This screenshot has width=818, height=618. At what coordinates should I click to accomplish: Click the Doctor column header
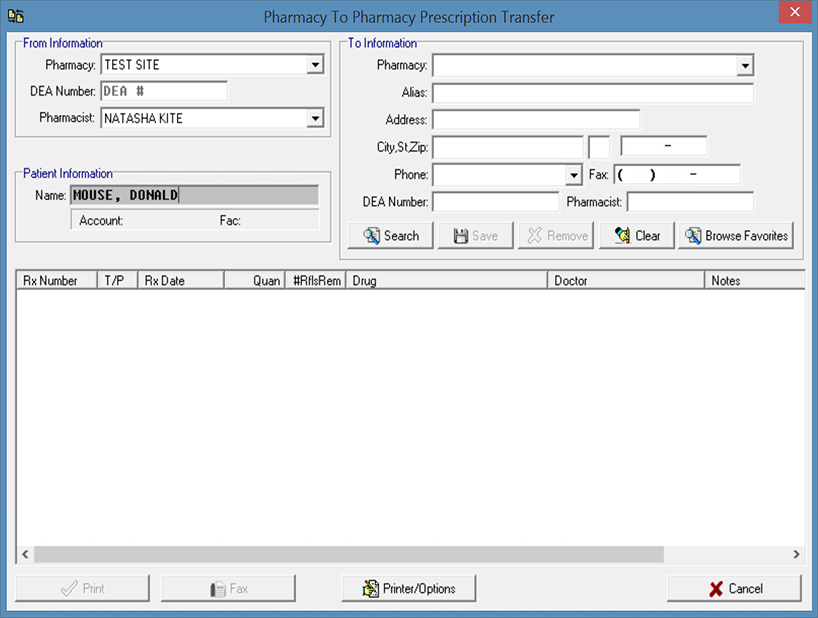(625, 281)
